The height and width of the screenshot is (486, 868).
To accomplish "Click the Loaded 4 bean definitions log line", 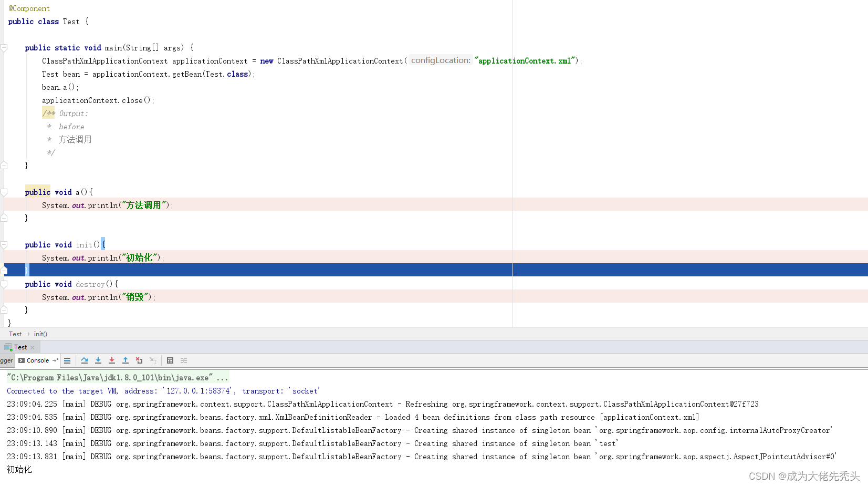I will point(353,417).
